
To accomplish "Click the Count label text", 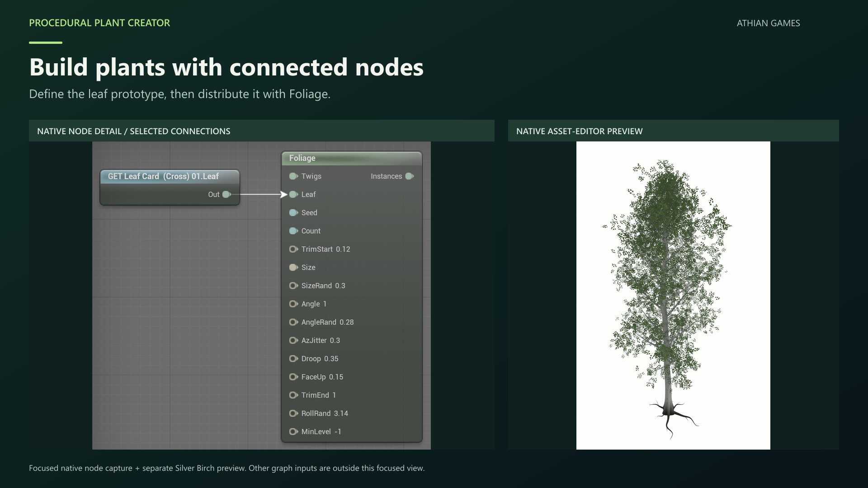I will tap(311, 231).
